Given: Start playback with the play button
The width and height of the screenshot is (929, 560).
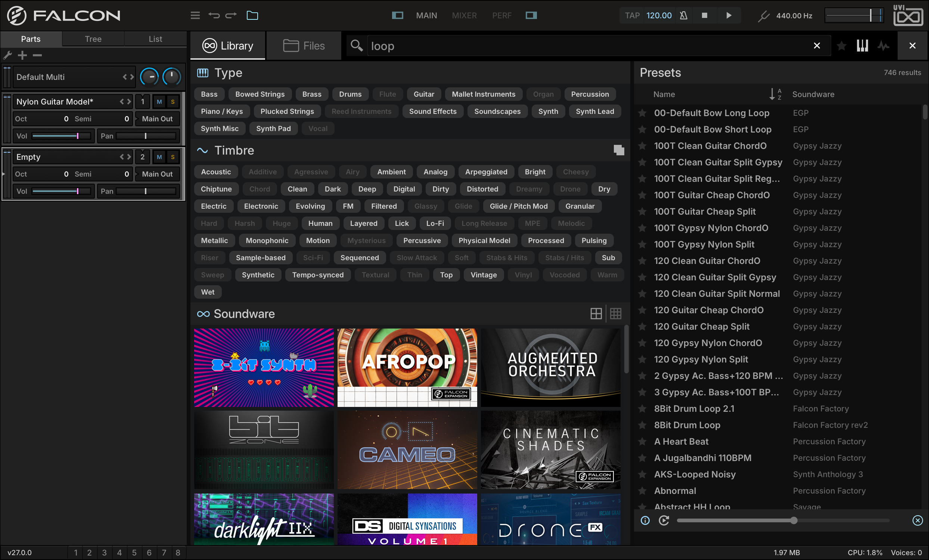Looking at the screenshot, I should [x=729, y=15].
